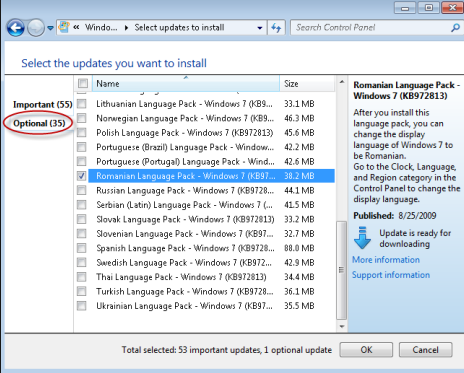Click the 38.2 MB size value
This screenshot has height=373, width=464.
click(x=299, y=176)
